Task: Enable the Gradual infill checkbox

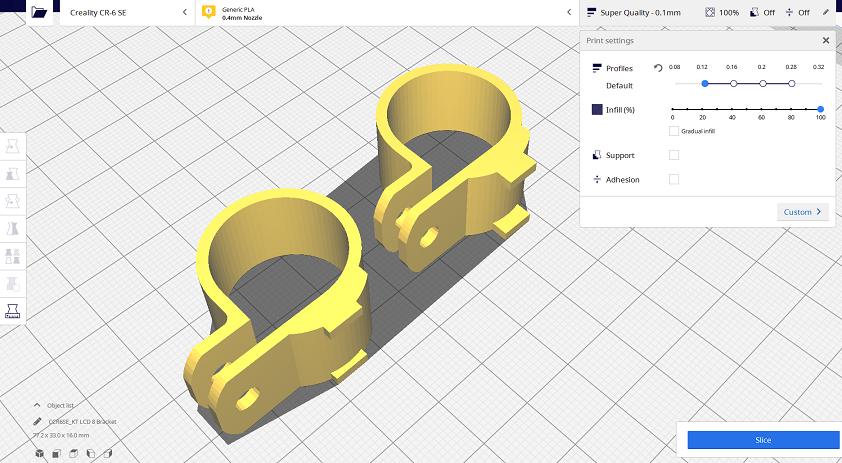Action: coord(673,131)
